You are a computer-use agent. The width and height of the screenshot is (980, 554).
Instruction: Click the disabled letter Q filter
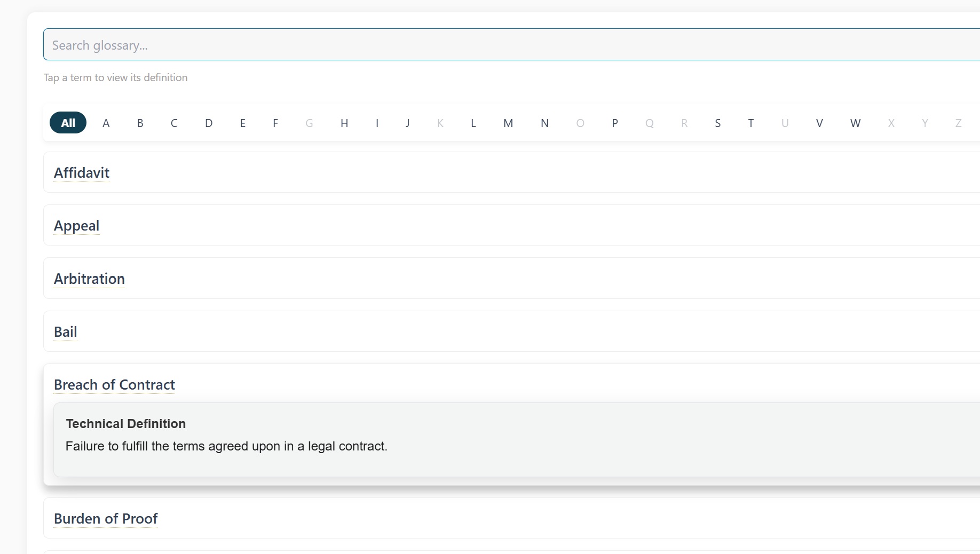(x=650, y=123)
